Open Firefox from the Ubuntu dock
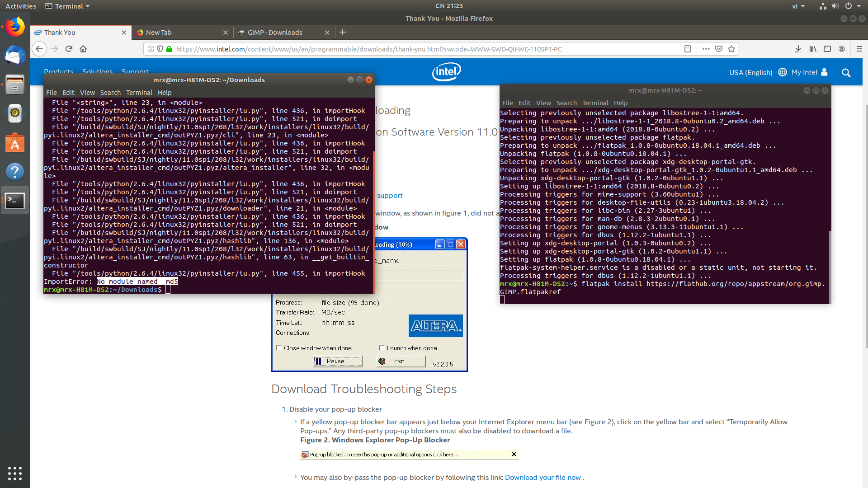Screen dimensions: 868x488 15,27
